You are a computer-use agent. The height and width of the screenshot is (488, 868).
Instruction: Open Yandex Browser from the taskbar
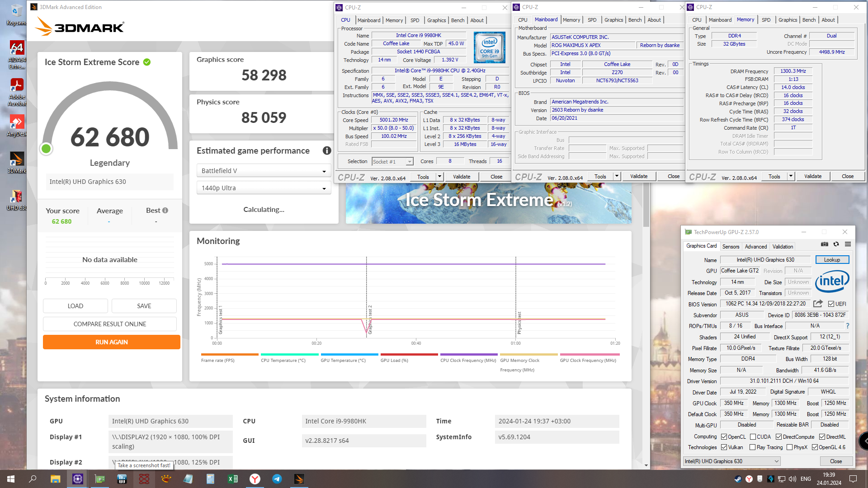(255, 479)
